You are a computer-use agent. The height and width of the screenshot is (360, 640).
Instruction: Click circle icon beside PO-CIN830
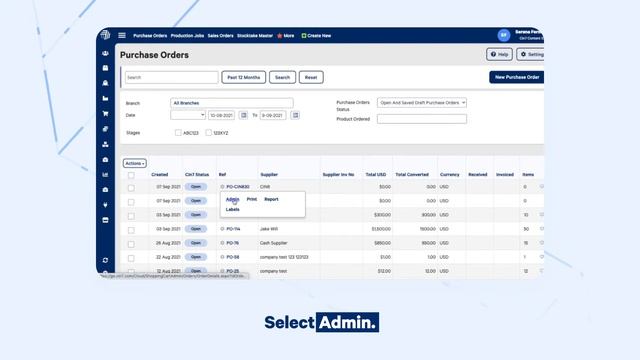pyautogui.click(x=222, y=187)
